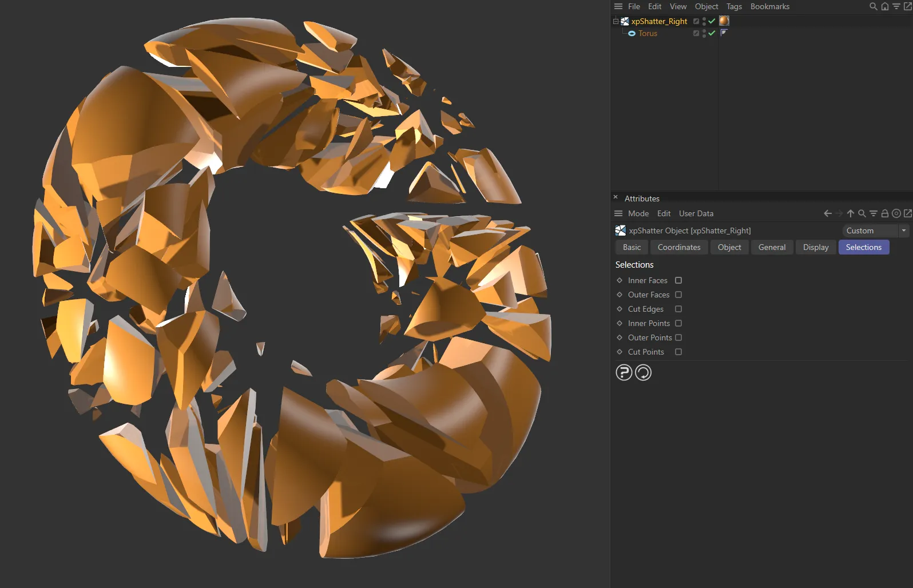This screenshot has height=588, width=913.
Task: Click the home icon in Object Manager
Action: [884, 6]
